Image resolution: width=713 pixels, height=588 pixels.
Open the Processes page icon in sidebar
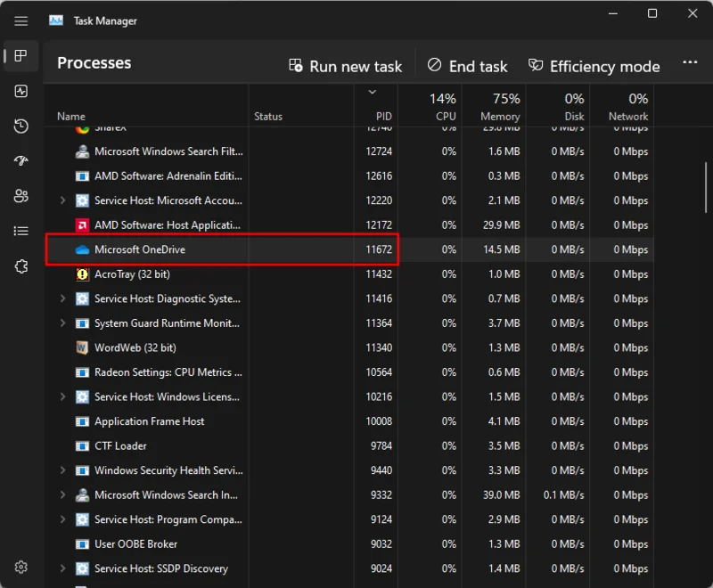click(20, 56)
